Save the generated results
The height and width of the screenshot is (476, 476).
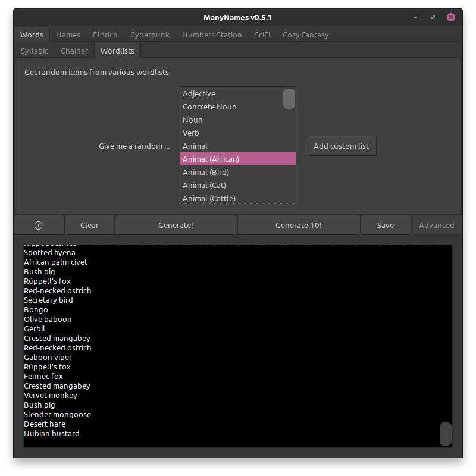coord(385,226)
